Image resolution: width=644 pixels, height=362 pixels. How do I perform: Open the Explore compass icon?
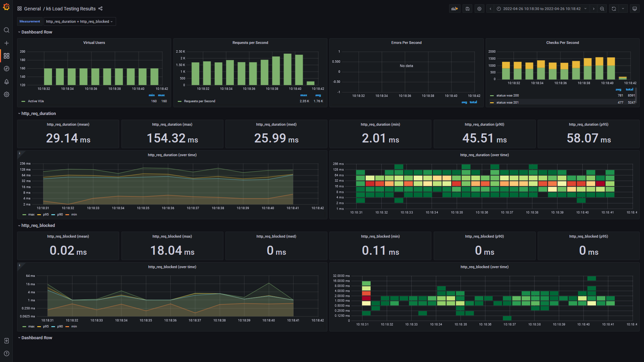pyautogui.click(x=6, y=69)
